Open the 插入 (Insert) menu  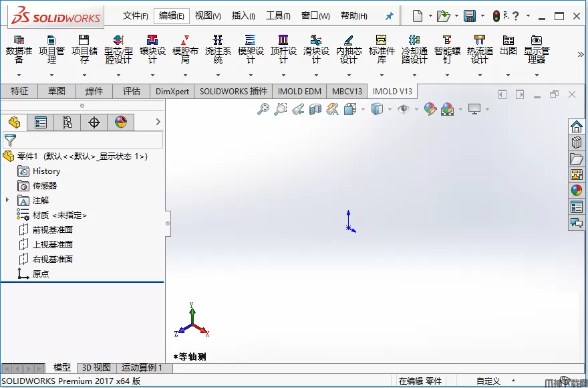(243, 16)
